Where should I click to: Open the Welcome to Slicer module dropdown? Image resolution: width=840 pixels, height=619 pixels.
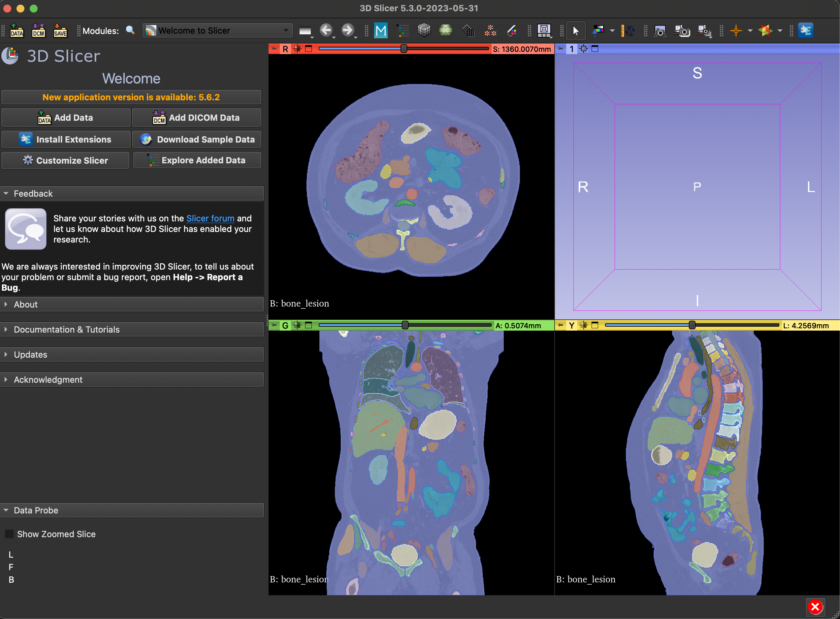pyautogui.click(x=217, y=30)
